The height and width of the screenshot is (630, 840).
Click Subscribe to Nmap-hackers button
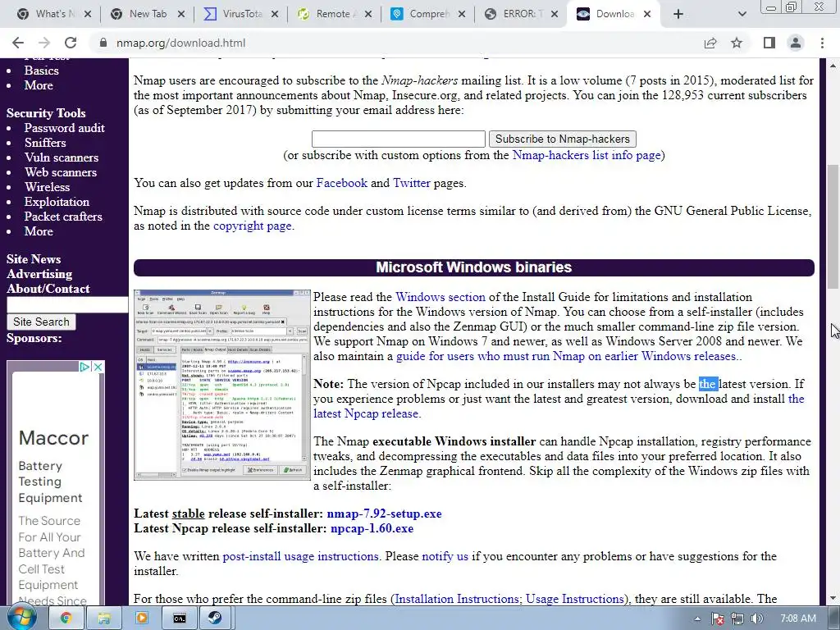pyautogui.click(x=563, y=139)
